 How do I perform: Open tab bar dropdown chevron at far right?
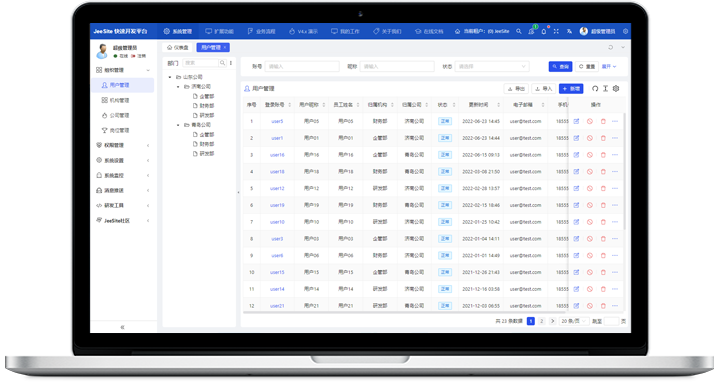(623, 48)
